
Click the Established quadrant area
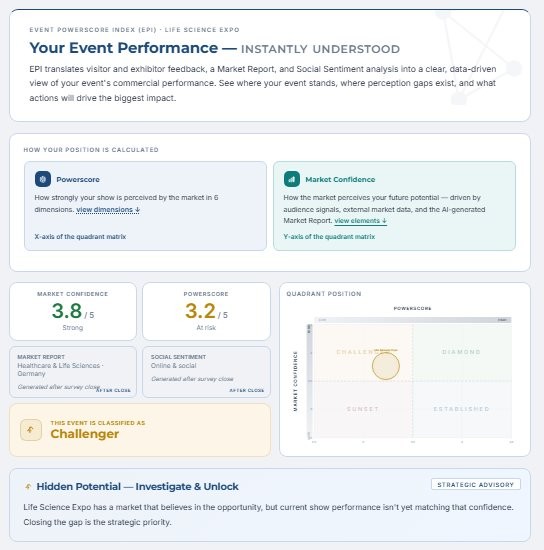pyautogui.click(x=462, y=409)
